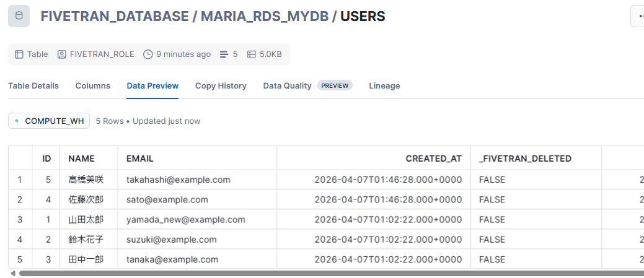Click the row count icon
Viewport: 644px width, 278px height.
224,54
